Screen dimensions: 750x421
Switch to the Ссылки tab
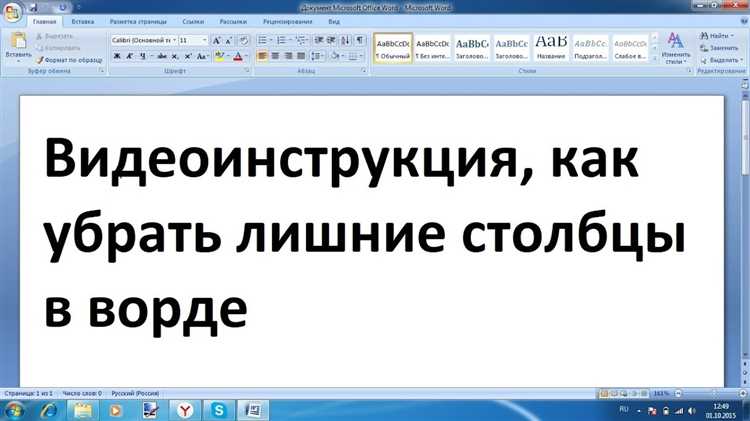click(193, 22)
